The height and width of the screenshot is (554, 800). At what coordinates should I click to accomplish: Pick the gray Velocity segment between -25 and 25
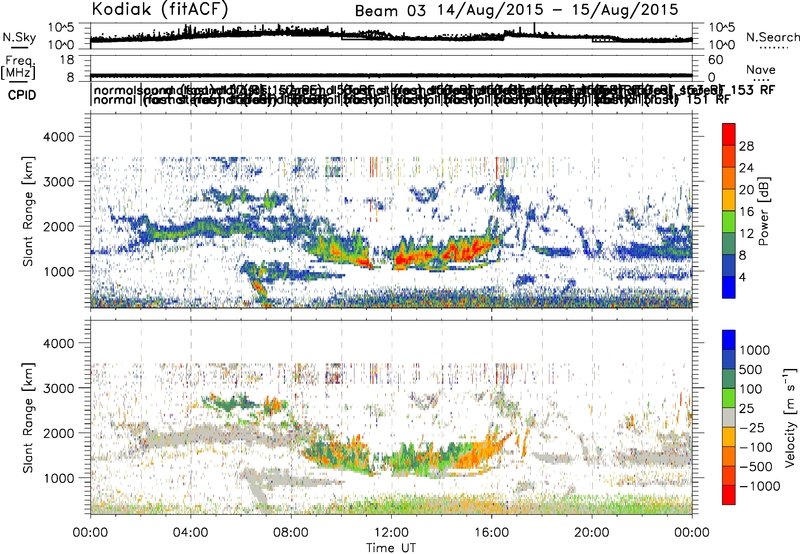click(729, 418)
